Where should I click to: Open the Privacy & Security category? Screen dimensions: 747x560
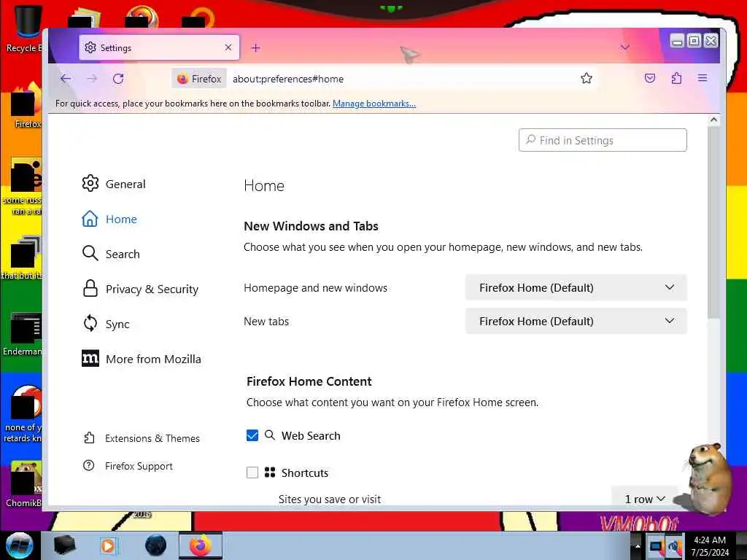[140, 289]
